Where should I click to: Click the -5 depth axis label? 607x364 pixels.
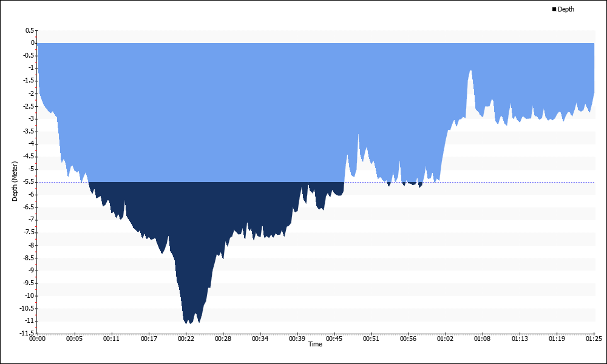point(31,169)
